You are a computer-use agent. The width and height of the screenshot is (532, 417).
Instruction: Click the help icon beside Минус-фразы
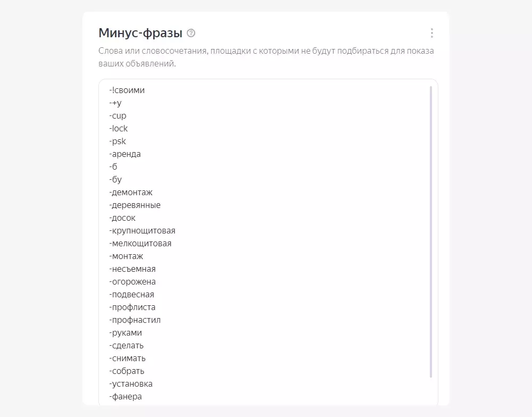pyautogui.click(x=192, y=34)
